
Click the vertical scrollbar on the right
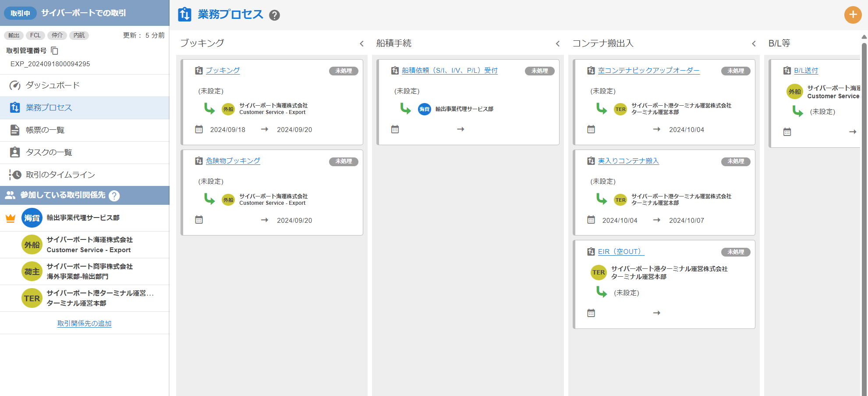tap(864, 219)
